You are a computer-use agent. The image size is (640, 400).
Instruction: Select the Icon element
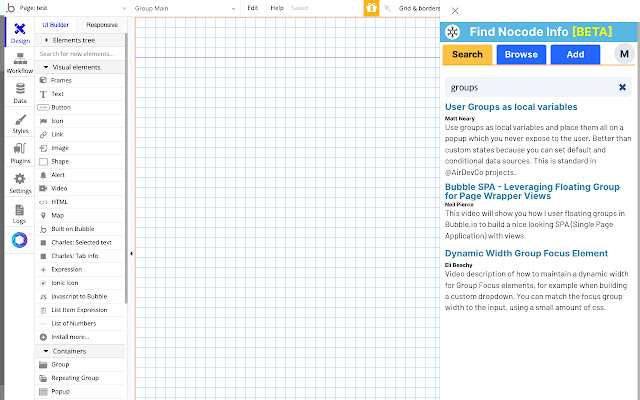coord(80,121)
